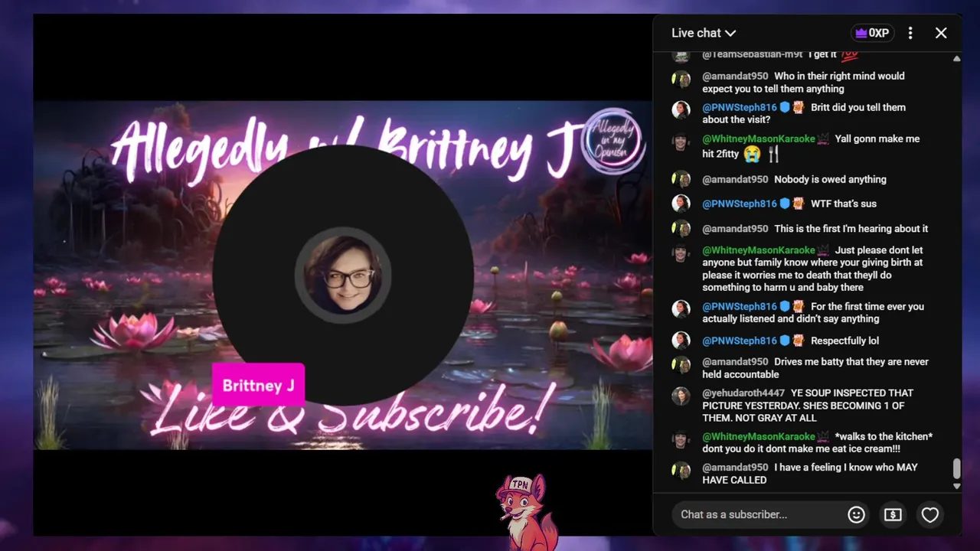980x551 pixels.
Task: Click avatar beside 'Yall gonn make me'
Action: tap(681, 142)
